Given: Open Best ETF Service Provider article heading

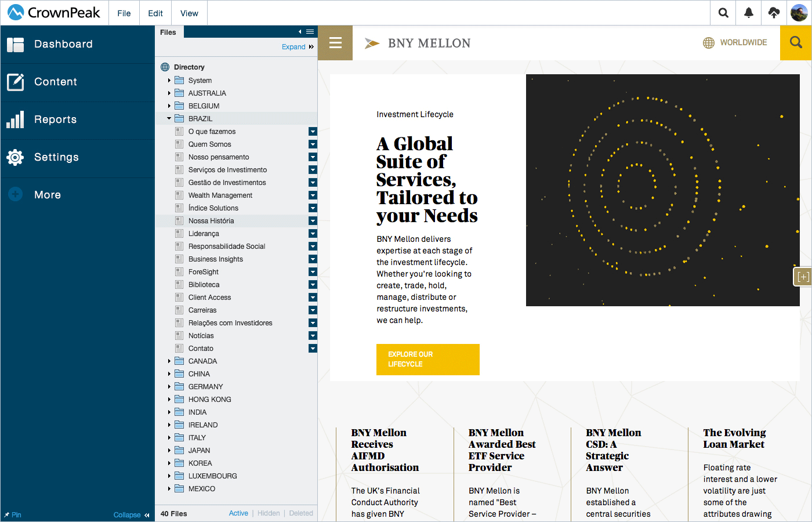Looking at the screenshot, I should (x=502, y=450).
